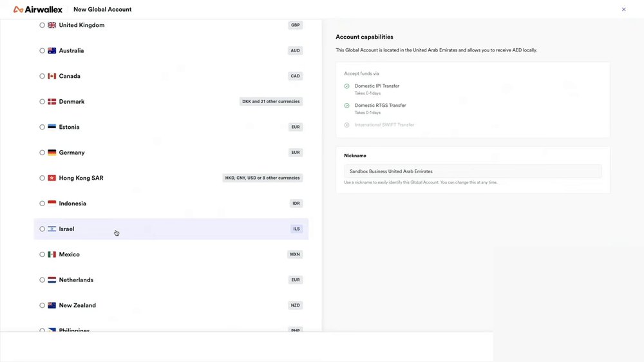Viewport: 644px width, 362px height.
Task: Click the CAD currency badge
Action: point(296,76)
